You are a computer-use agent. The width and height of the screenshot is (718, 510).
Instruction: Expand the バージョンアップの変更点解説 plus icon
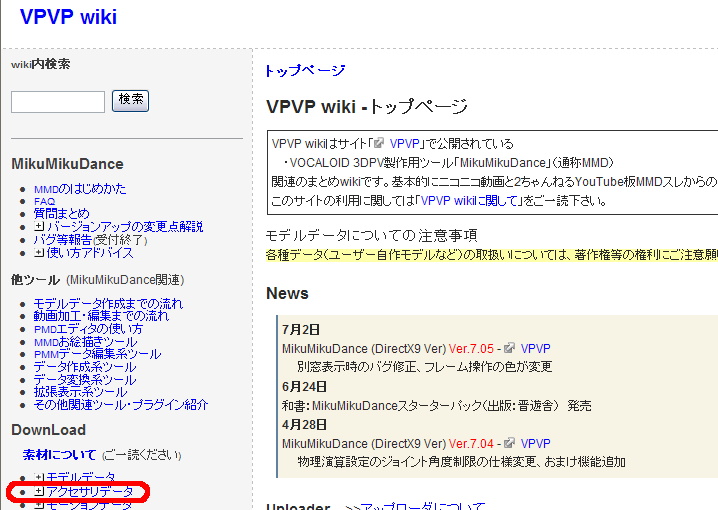(x=39, y=226)
